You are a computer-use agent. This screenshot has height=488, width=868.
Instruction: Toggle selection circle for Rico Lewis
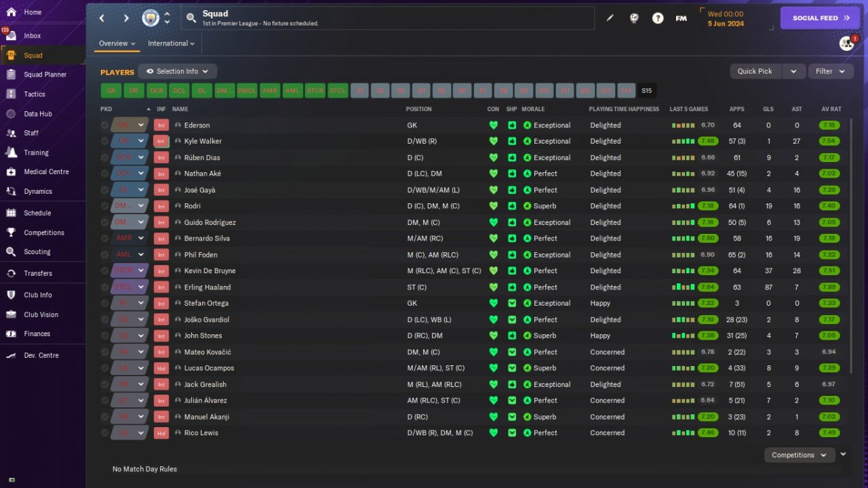(x=104, y=433)
